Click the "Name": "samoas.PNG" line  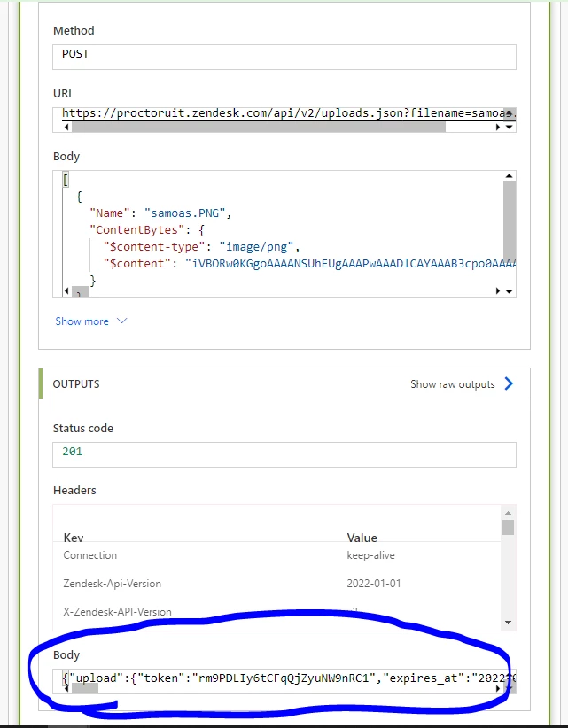tap(161, 213)
